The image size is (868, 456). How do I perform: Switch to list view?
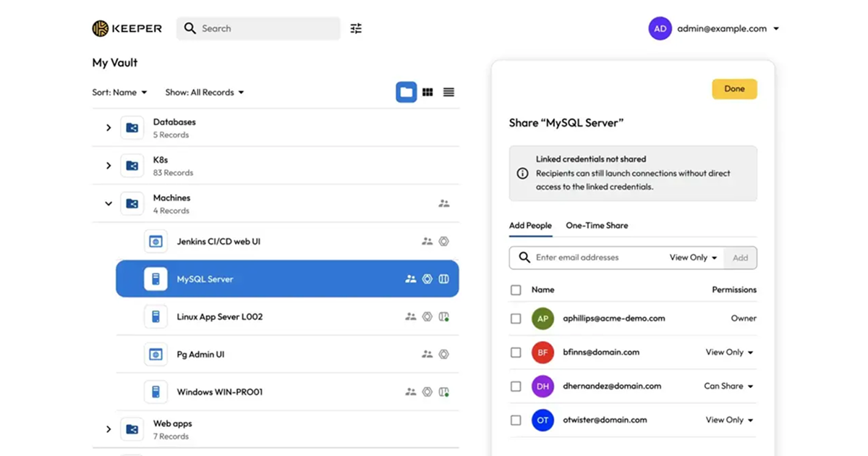pyautogui.click(x=448, y=92)
